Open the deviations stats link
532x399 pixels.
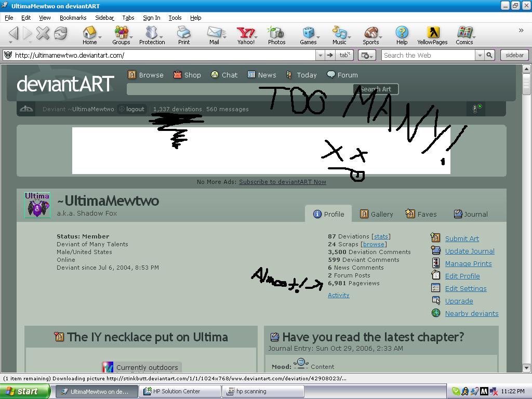[x=381, y=236]
